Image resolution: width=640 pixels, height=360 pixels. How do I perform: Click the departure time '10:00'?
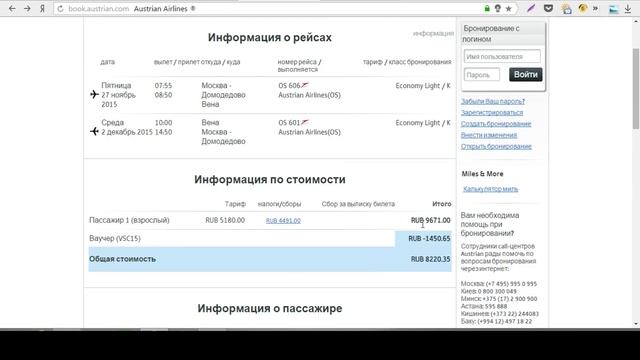(163, 122)
